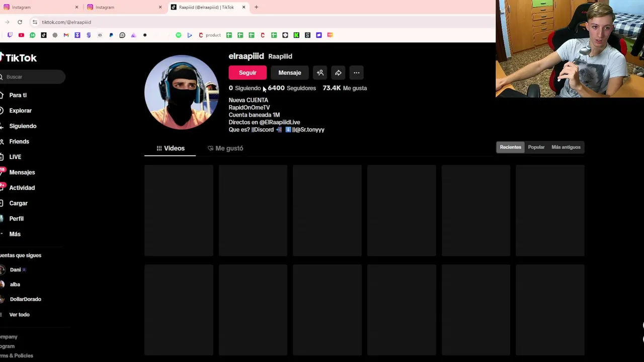Open the three-dots more options menu

pyautogui.click(x=356, y=73)
